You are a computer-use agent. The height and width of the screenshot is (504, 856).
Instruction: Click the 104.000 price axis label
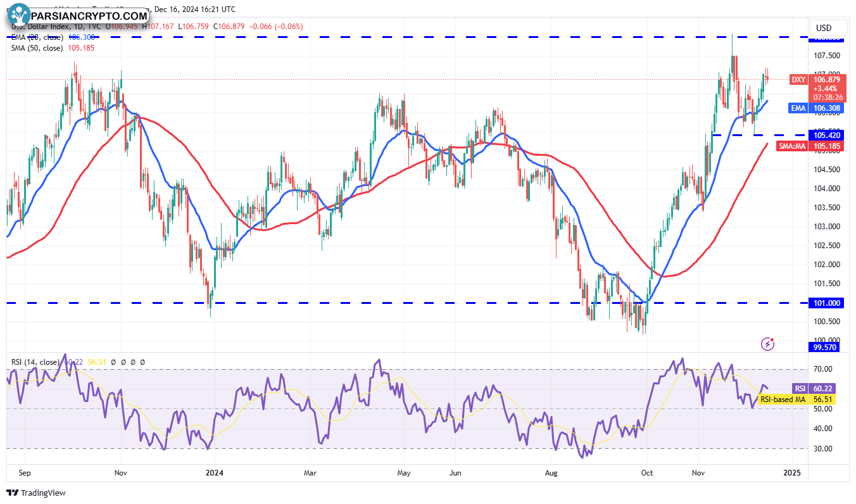[x=828, y=189]
